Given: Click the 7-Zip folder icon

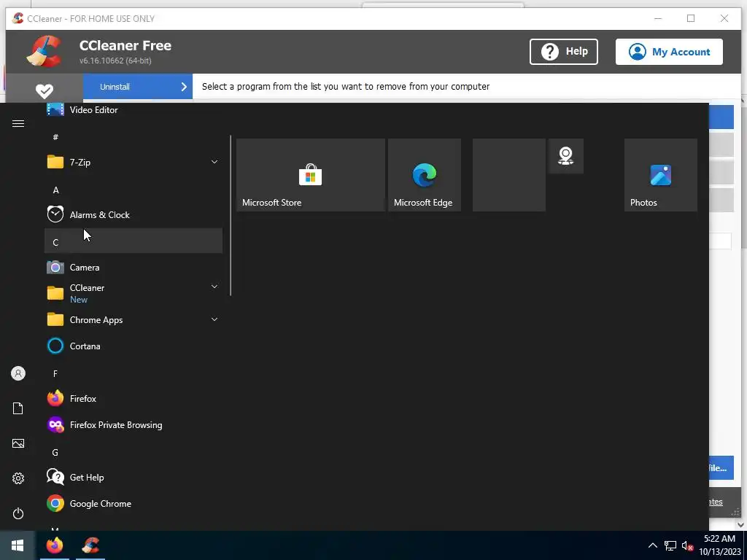Looking at the screenshot, I should click(55, 163).
